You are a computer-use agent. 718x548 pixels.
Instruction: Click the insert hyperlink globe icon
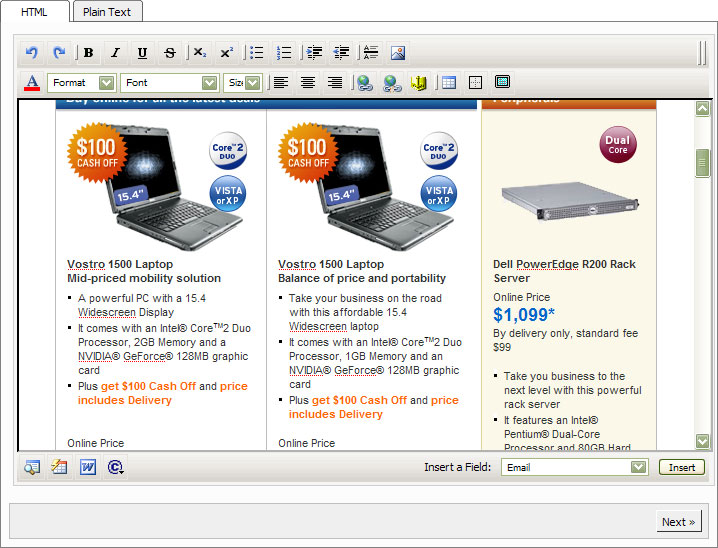(x=364, y=82)
